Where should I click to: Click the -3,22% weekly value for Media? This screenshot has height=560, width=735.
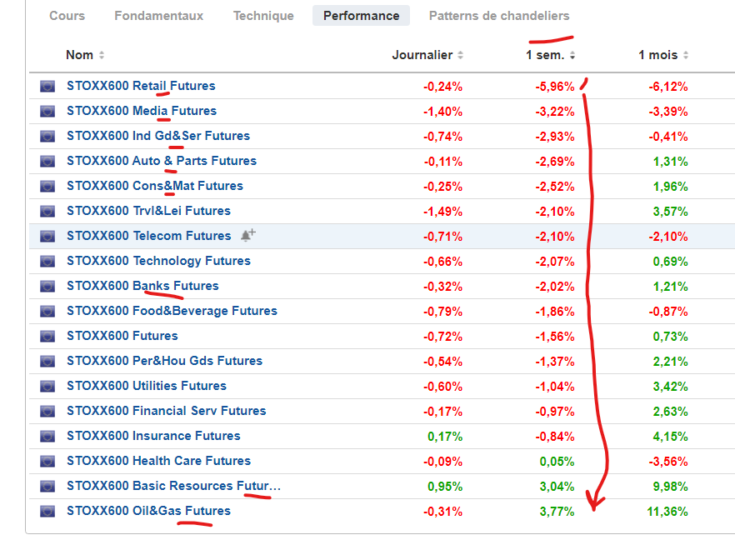pos(555,112)
